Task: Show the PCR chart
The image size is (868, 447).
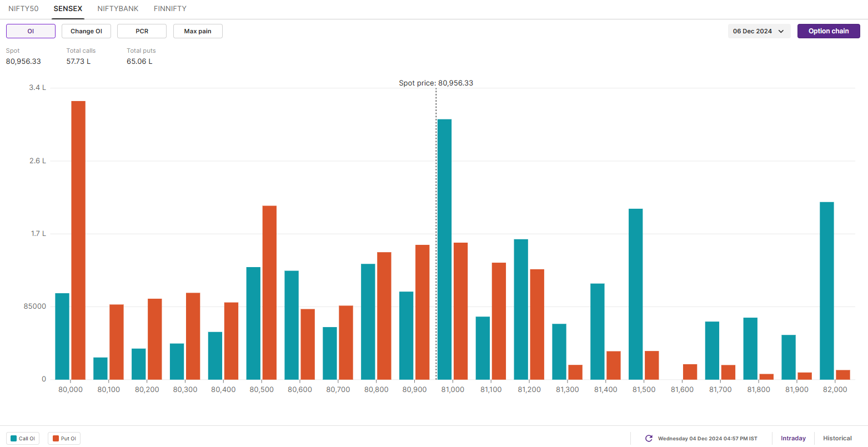Action: [x=142, y=31]
